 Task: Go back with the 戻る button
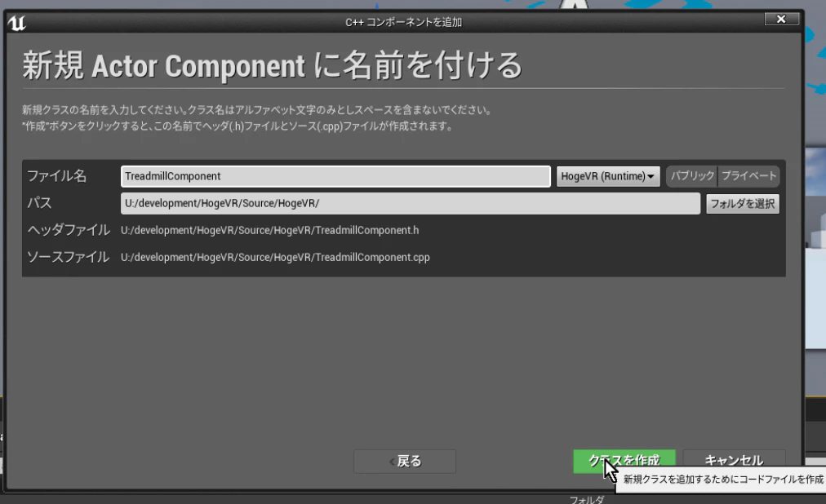pos(405,462)
